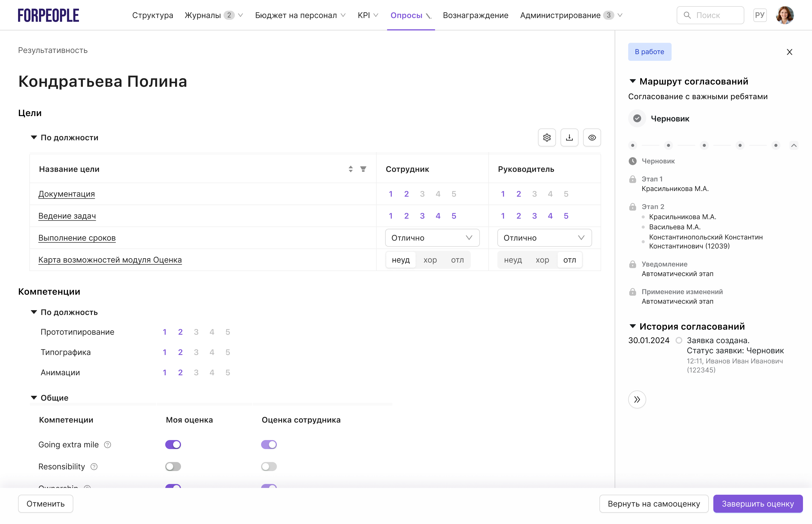Open the Документация goal link
Viewport: 812px width, 524px height.
(67, 193)
